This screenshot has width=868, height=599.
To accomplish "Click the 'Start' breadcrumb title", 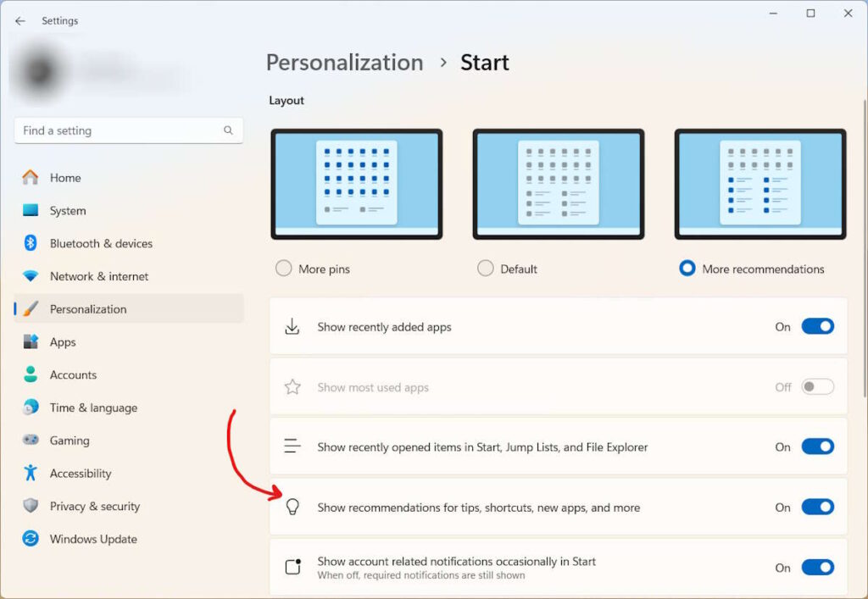I will (484, 63).
